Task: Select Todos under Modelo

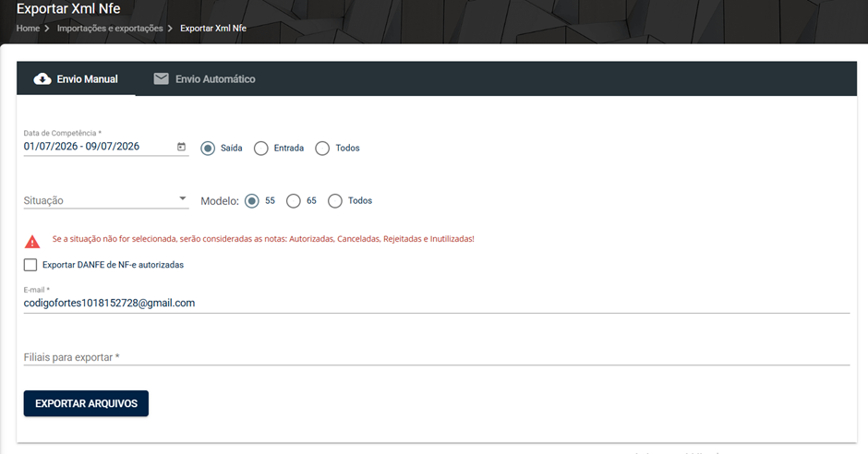Action: (x=335, y=201)
